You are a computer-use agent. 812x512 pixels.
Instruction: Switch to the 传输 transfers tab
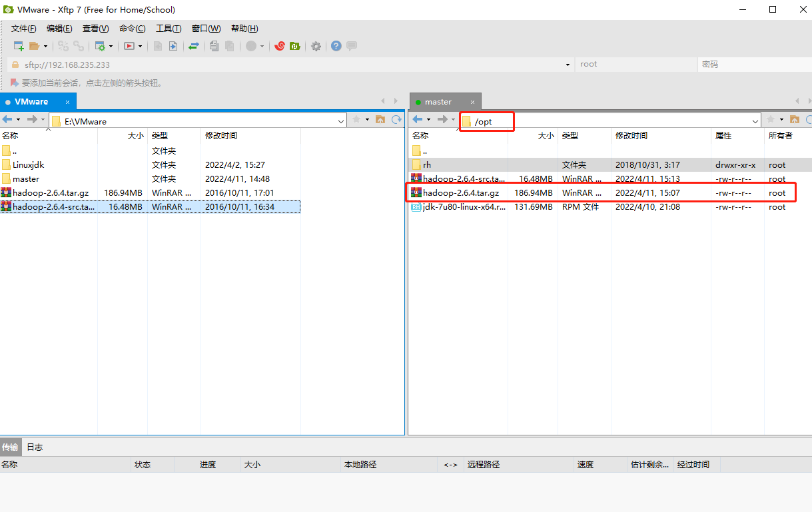tap(10, 447)
